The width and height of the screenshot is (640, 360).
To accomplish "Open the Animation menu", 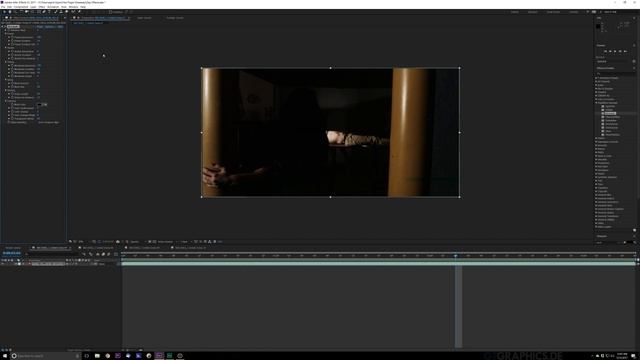I will tap(53, 7).
